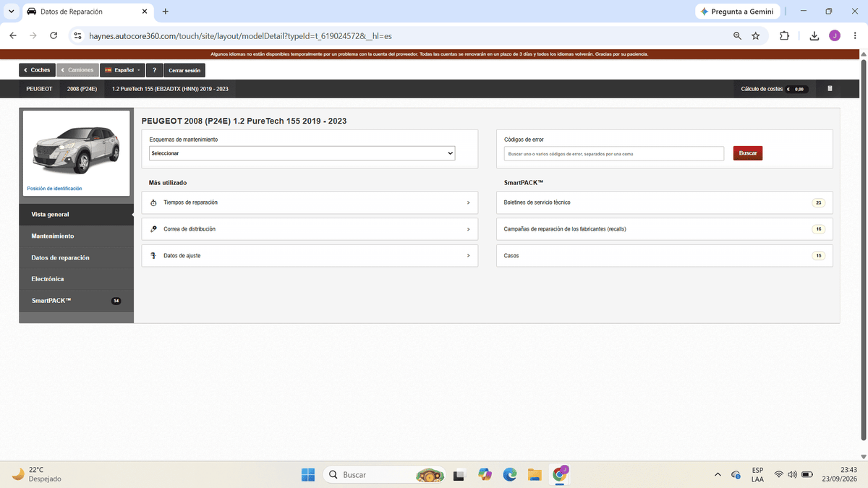The image size is (868, 488).
Task: Open the weather widget showing 22°C
Action: (38, 474)
